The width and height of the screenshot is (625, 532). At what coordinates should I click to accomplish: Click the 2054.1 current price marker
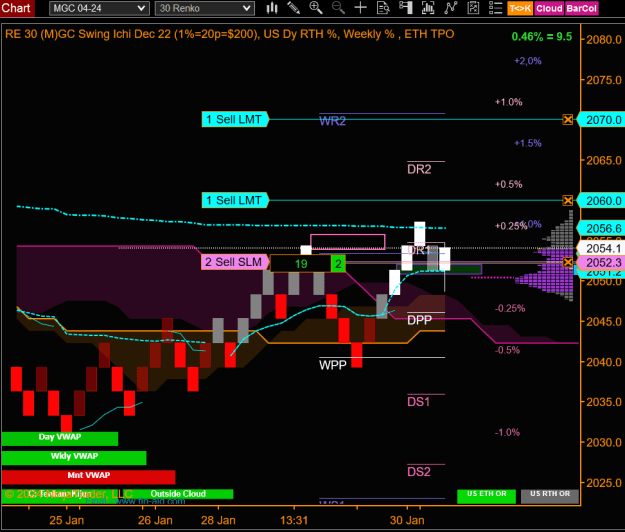point(603,248)
